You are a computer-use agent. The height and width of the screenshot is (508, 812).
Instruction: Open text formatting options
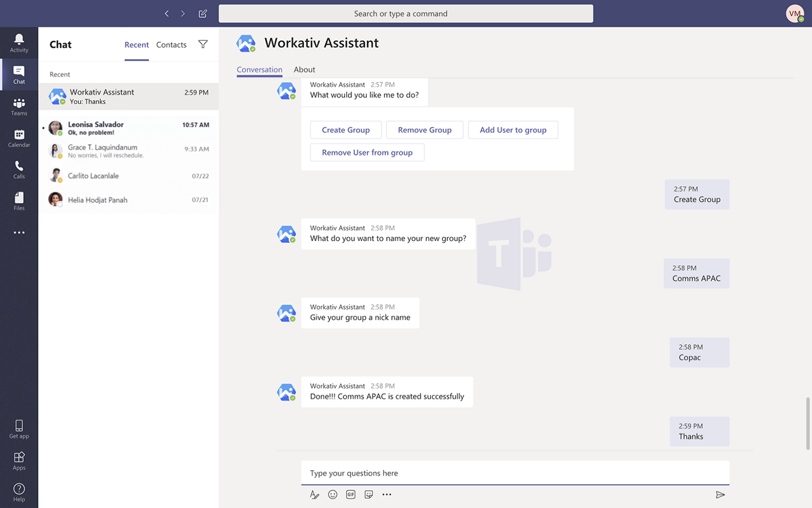[x=314, y=495]
